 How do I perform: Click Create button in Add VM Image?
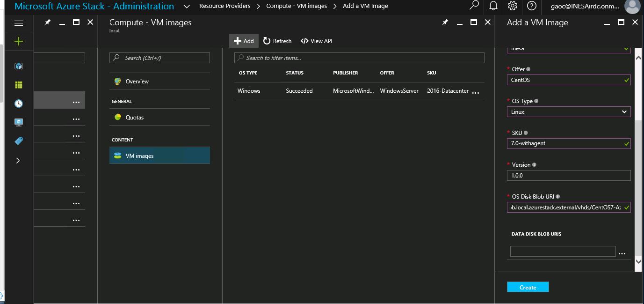(528, 287)
